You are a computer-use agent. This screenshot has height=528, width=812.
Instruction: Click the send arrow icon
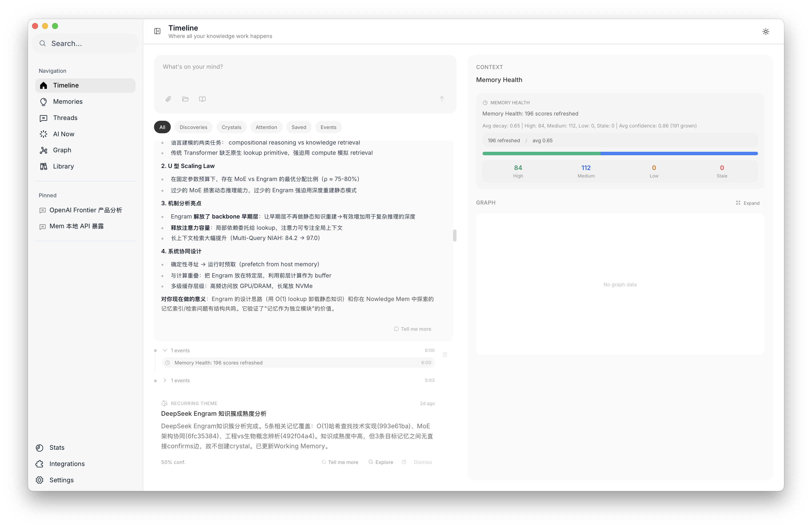tap(441, 99)
